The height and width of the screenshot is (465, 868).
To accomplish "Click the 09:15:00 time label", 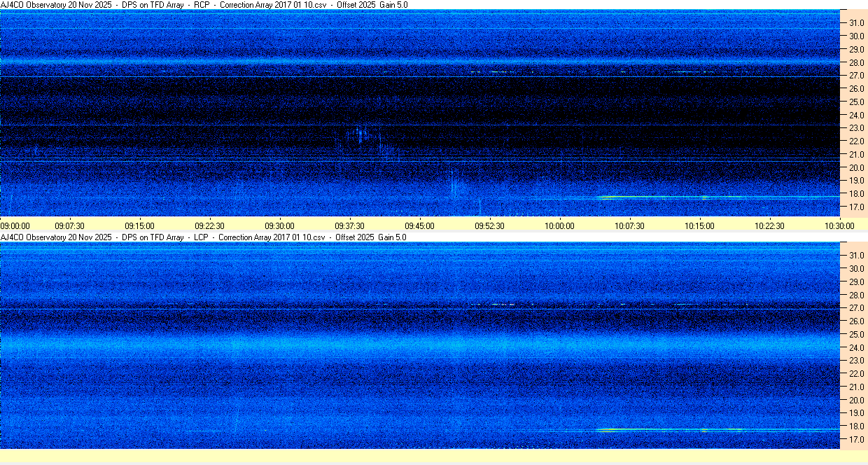I will coord(140,225).
